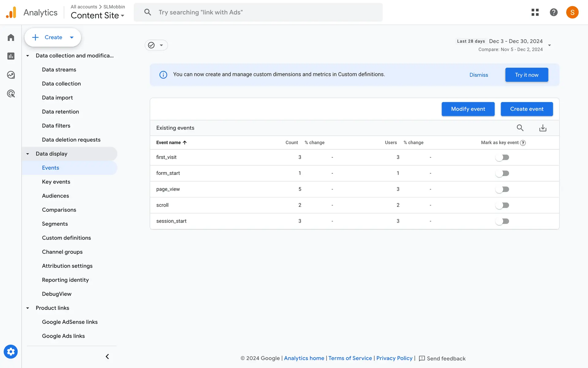
Task: Click the Admin settings gear icon
Action: coord(11,352)
